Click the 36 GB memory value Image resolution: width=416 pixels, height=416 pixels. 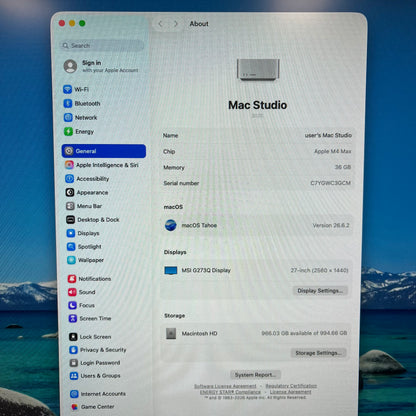pyautogui.click(x=343, y=167)
